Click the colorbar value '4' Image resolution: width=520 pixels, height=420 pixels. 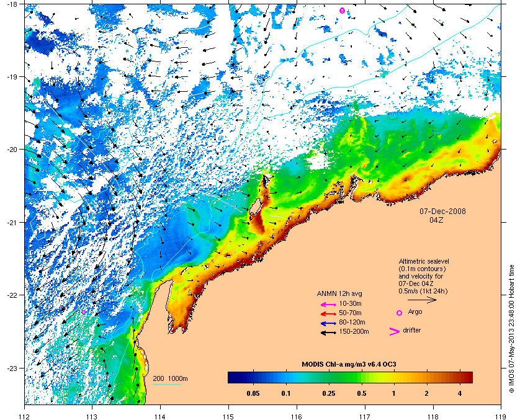tap(460, 394)
